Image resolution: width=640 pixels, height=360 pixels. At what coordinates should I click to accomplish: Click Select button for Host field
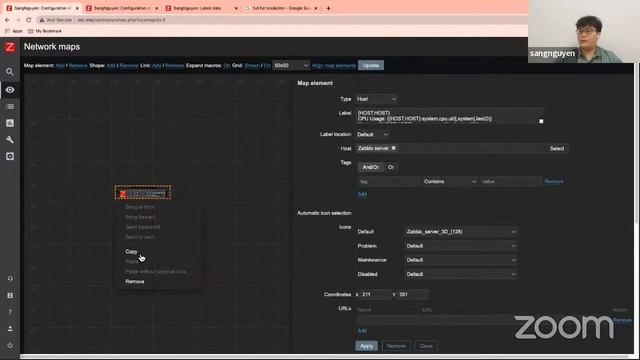tap(557, 148)
